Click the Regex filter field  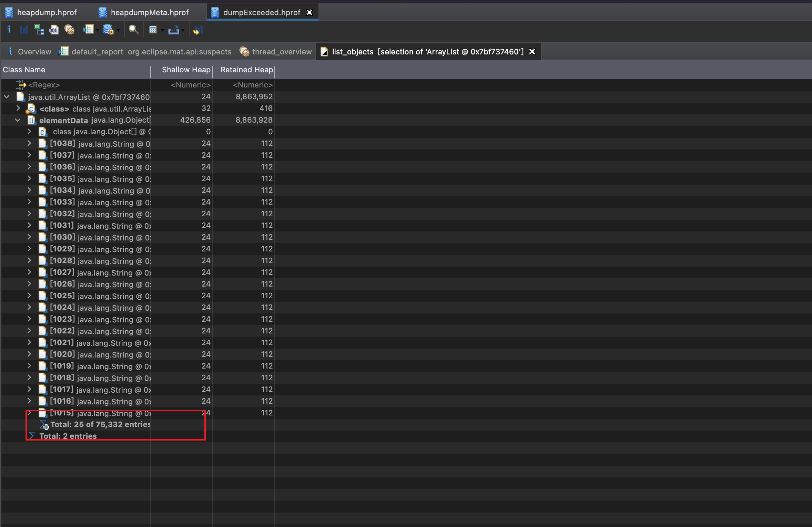coord(44,85)
